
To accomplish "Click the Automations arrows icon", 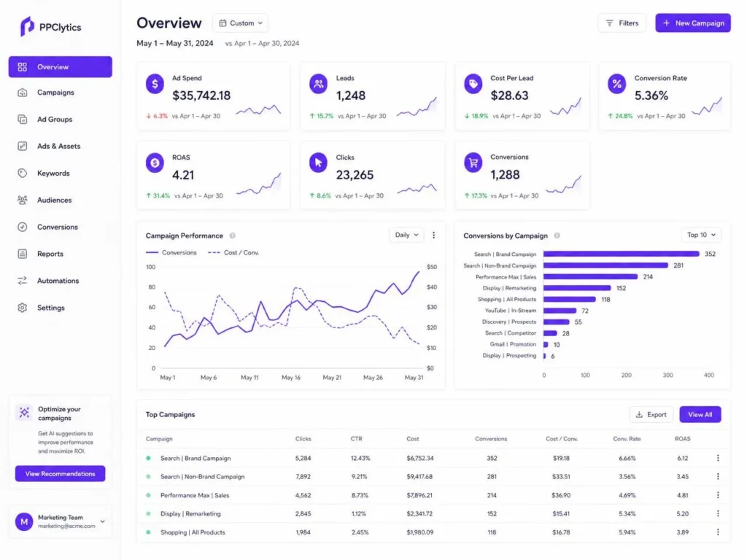I will pos(23,281).
